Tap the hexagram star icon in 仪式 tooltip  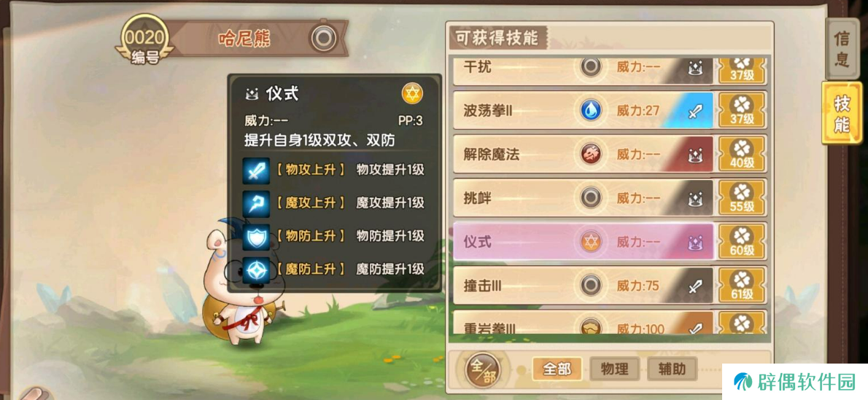click(412, 94)
